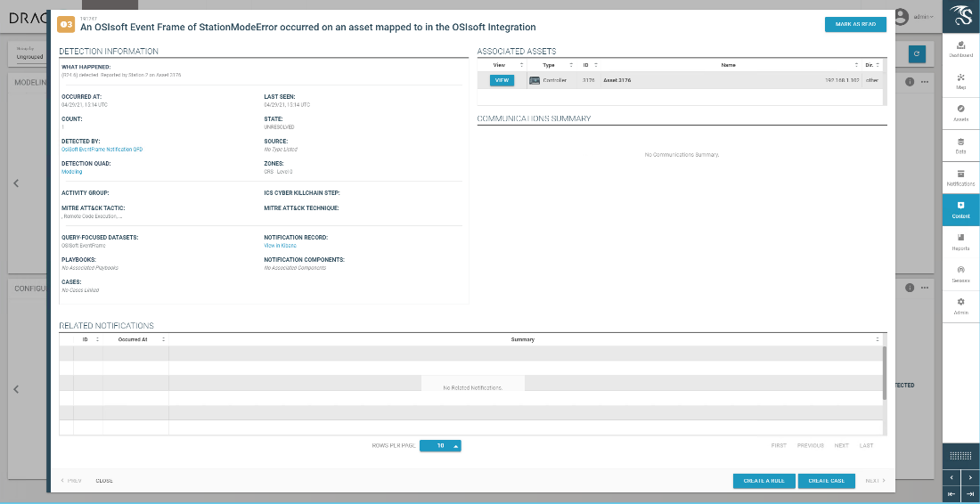Sort Associated Assets by the View column
The height and width of the screenshot is (504, 980).
click(x=521, y=65)
